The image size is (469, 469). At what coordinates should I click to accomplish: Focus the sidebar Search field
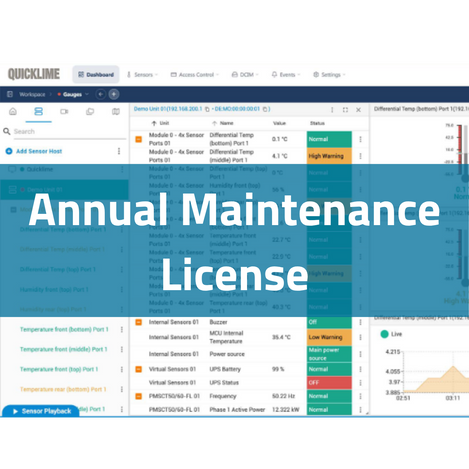[69, 131]
